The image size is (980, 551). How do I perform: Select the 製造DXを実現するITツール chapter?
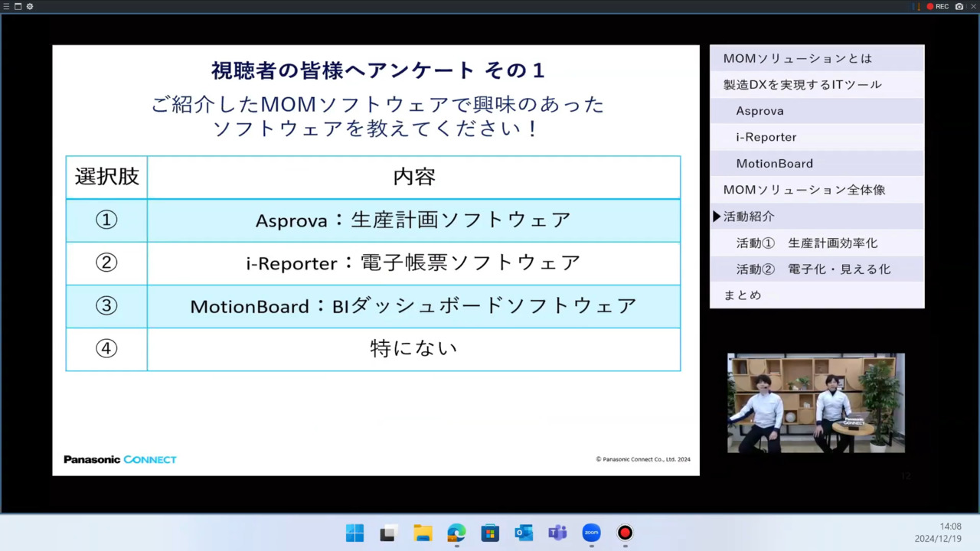coord(817,84)
